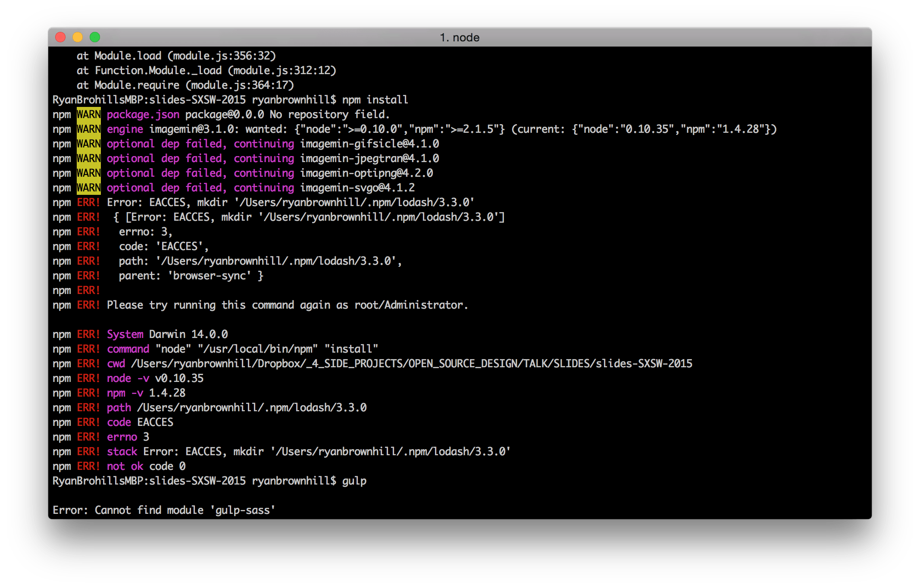This screenshot has height=588, width=920.
Task: Click the yellow 'WARN' badge on the package.json line
Action: (89, 115)
